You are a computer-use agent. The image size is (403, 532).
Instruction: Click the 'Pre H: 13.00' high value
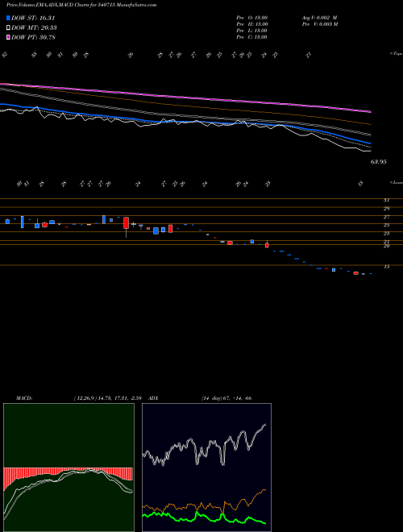(252, 24)
